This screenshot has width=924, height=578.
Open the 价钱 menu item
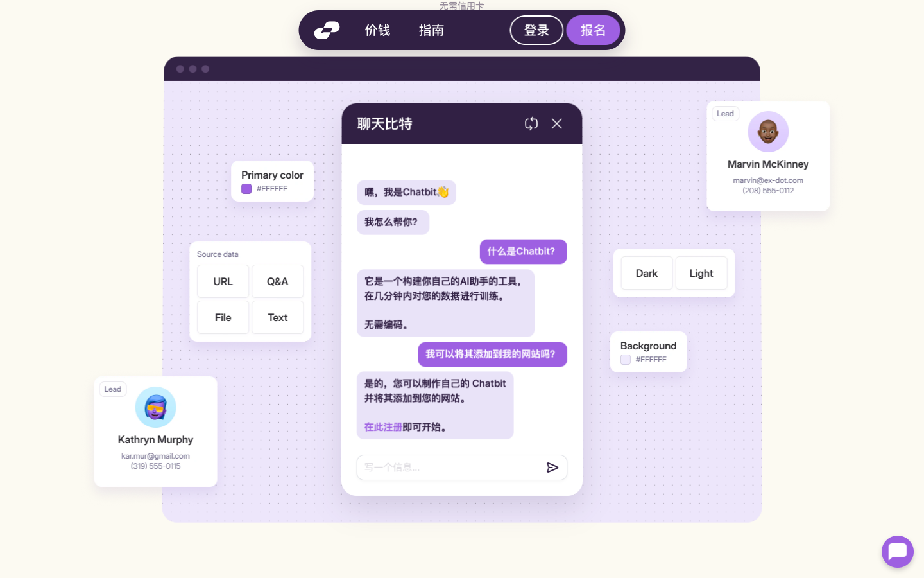click(x=377, y=30)
